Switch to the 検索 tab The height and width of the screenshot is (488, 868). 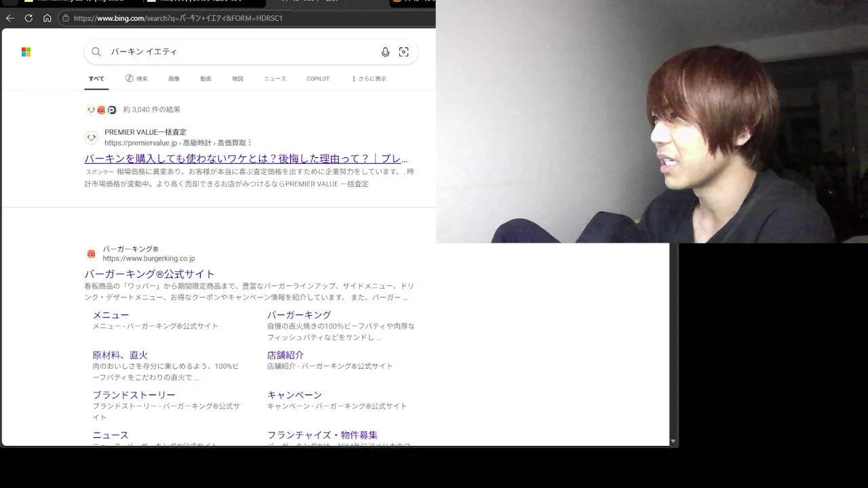point(136,79)
